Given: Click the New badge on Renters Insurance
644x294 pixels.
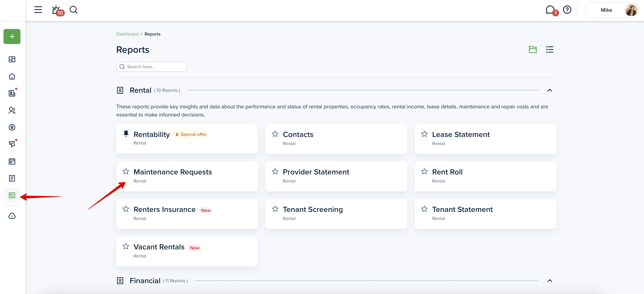Looking at the screenshot, I should click(206, 210).
